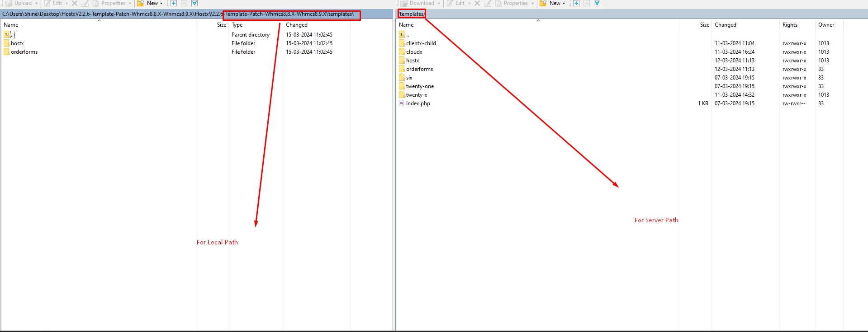
Task: Select the orderforms folder in local panel
Action: tap(24, 52)
